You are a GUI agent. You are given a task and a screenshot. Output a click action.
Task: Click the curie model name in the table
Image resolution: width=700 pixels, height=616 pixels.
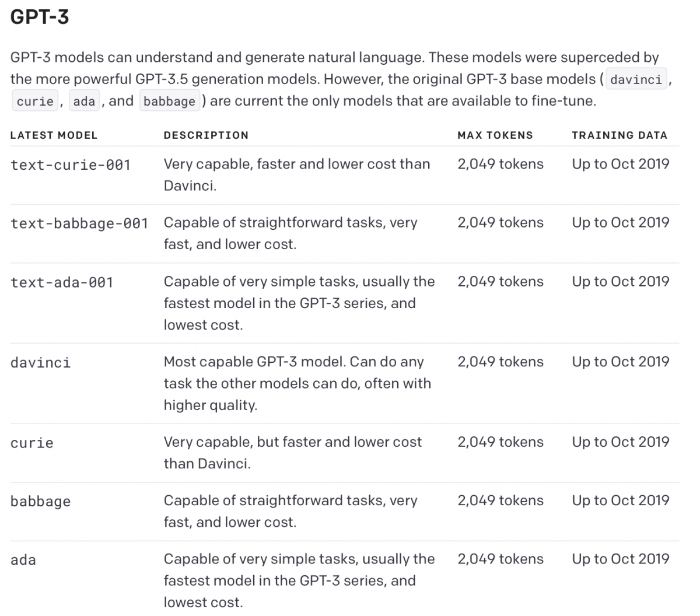pos(32,443)
